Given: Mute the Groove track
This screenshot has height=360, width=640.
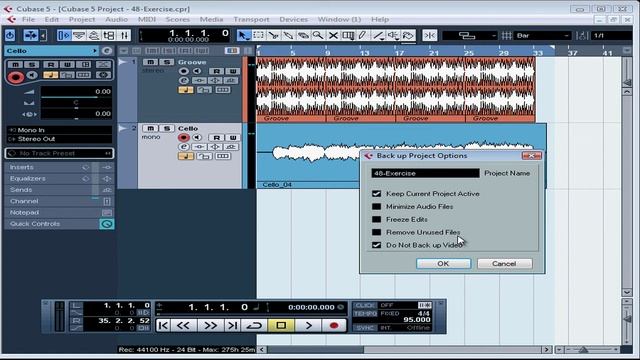Looking at the screenshot, I should 150,62.
